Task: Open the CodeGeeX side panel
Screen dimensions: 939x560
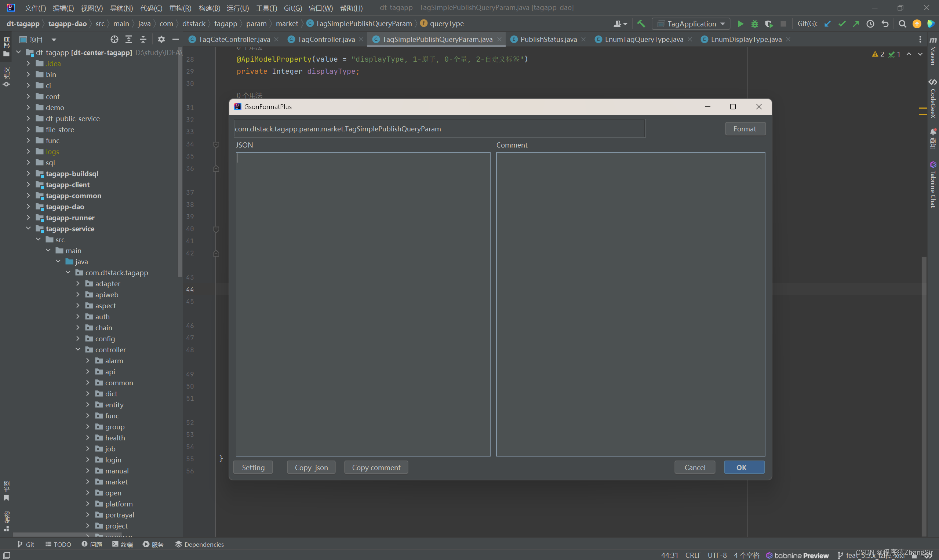Action: click(933, 98)
